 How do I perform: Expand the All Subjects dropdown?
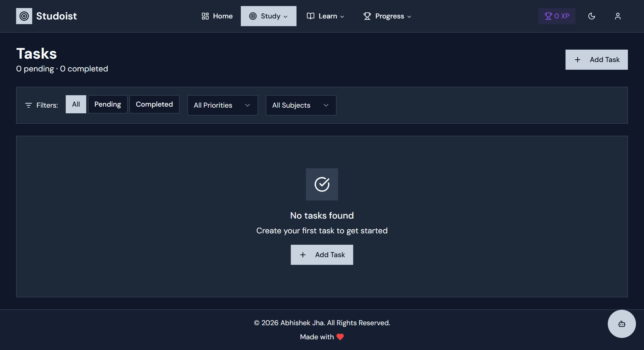(x=301, y=105)
